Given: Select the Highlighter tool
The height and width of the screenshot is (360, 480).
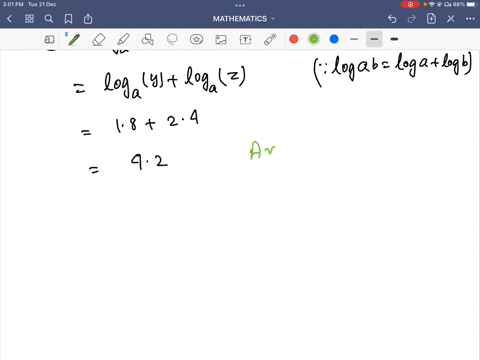Looking at the screenshot, I should click(x=123, y=39).
